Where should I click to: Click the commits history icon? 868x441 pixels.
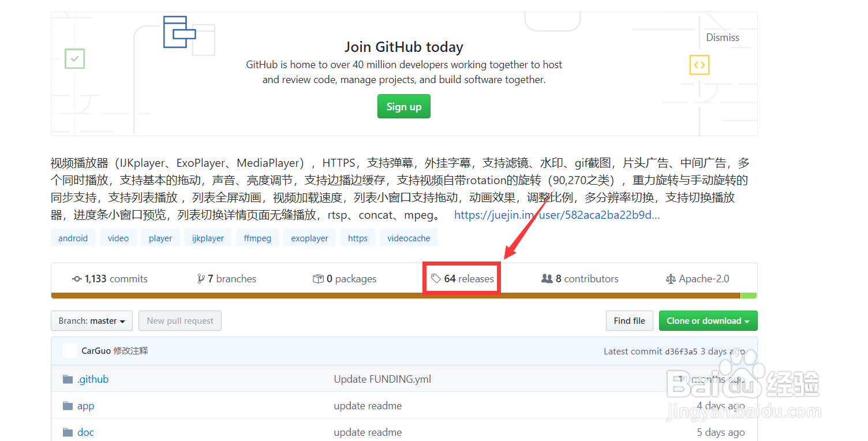click(77, 279)
